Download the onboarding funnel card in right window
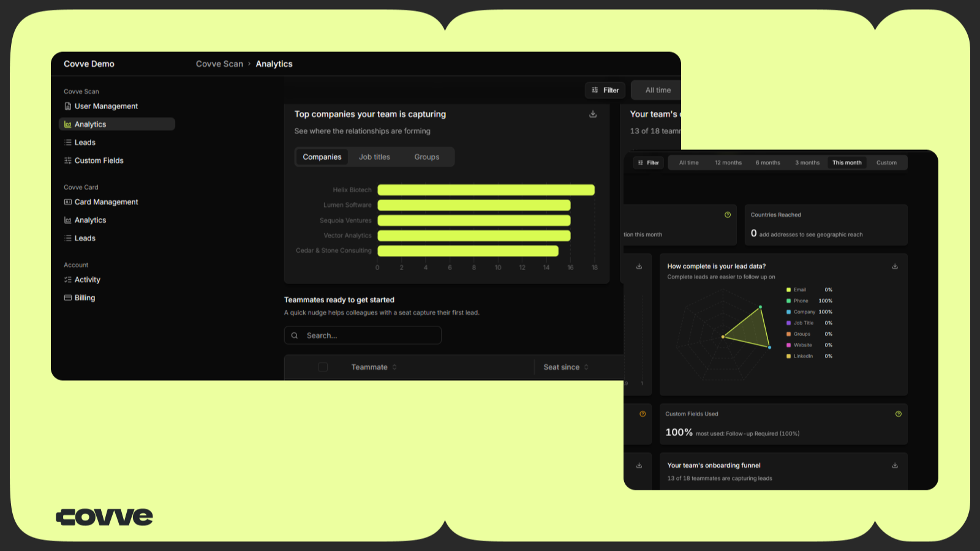Image resolution: width=980 pixels, height=551 pixels. 895,465
